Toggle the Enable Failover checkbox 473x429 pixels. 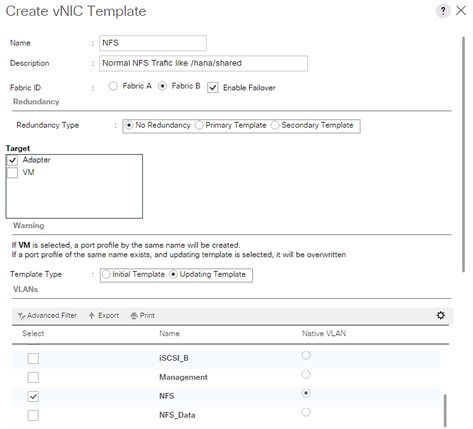coord(213,88)
